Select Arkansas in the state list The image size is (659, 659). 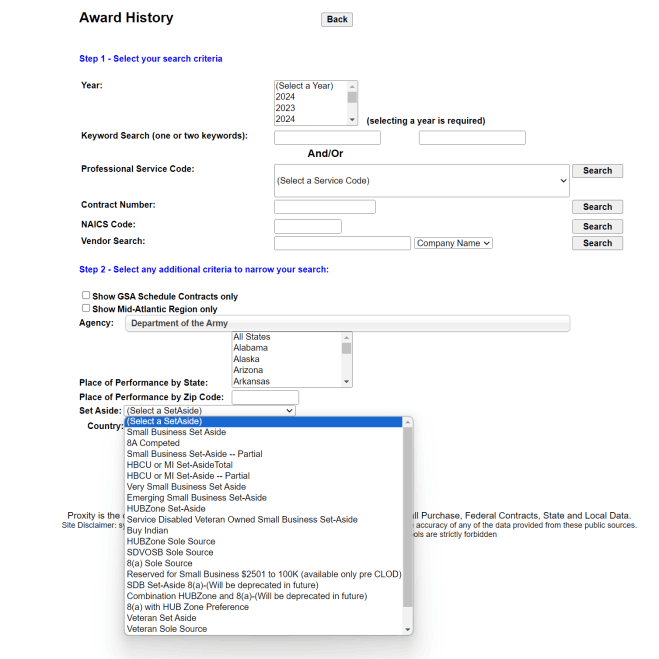pyautogui.click(x=287, y=381)
